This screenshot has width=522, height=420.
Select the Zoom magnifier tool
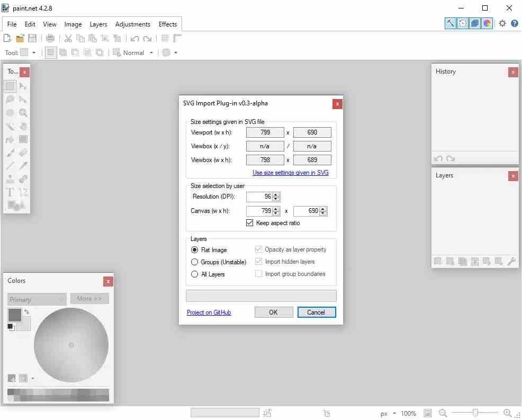(23, 113)
